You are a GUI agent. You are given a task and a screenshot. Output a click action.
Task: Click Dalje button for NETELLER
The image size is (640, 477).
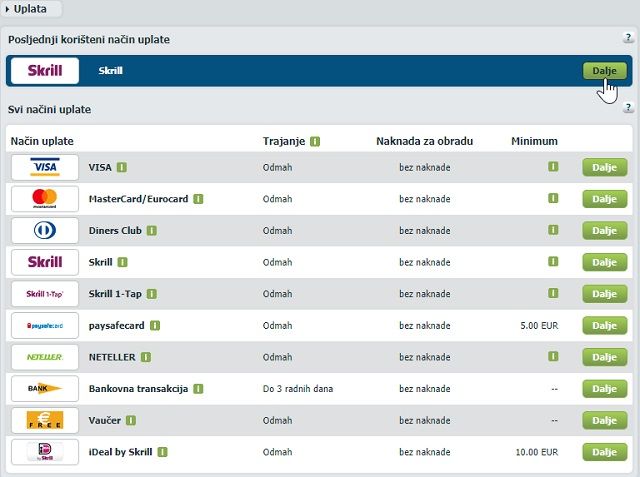click(x=604, y=357)
